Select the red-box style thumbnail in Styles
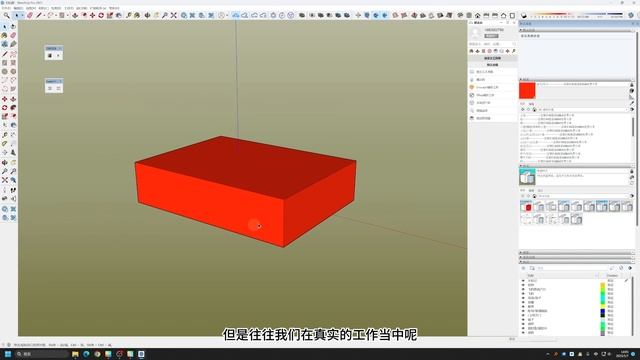Viewport: 640px width, 360px height. point(526,207)
